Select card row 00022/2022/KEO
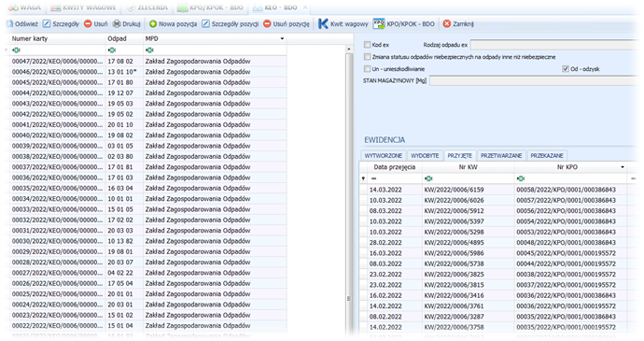Screen dimensions: 644x341 (147, 326)
